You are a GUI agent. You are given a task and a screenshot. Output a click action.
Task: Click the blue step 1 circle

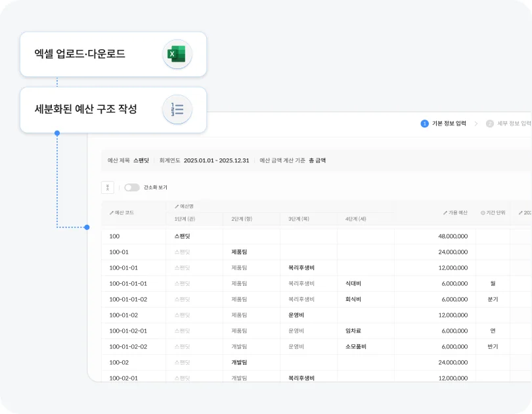pyautogui.click(x=424, y=124)
